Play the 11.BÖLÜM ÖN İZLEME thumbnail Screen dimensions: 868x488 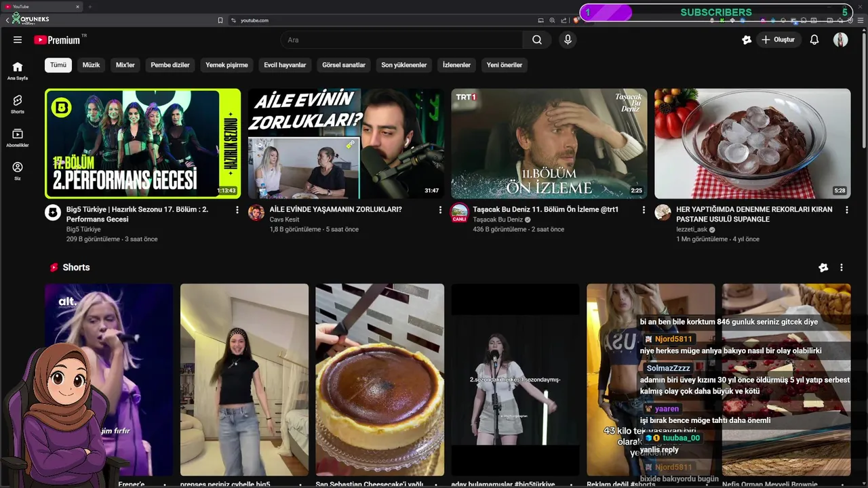click(x=549, y=143)
